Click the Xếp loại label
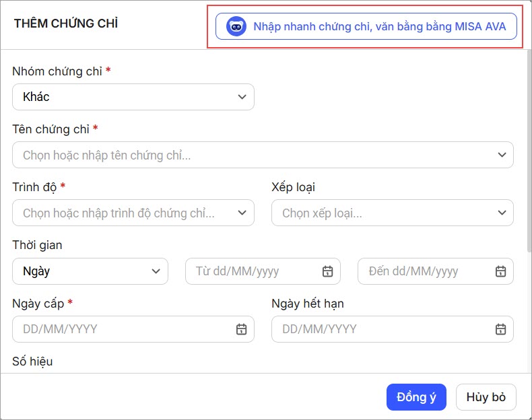 [x=293, y=187]
